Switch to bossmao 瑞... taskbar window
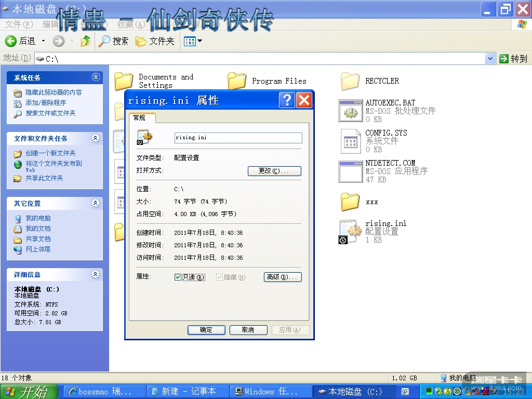The image size is (532, 399). tap(105, 392)
